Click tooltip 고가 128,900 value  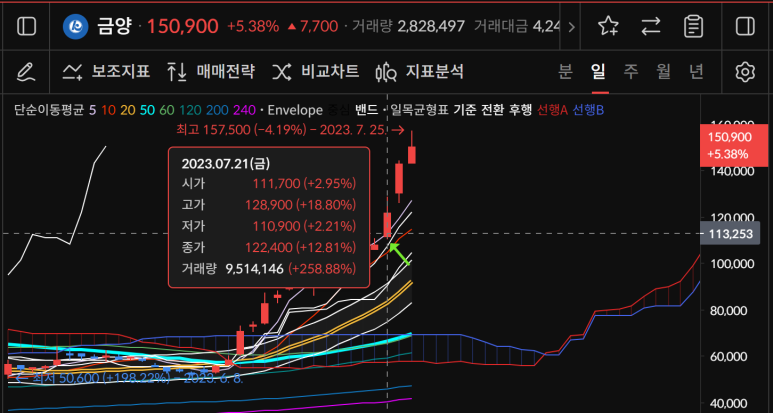pos(300,205)
